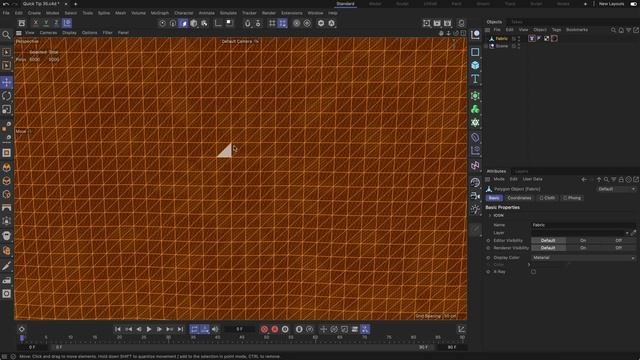Open the search magnifier in left toolbar
This screenshot has width=640, height=360.
[x=7, y=35]
